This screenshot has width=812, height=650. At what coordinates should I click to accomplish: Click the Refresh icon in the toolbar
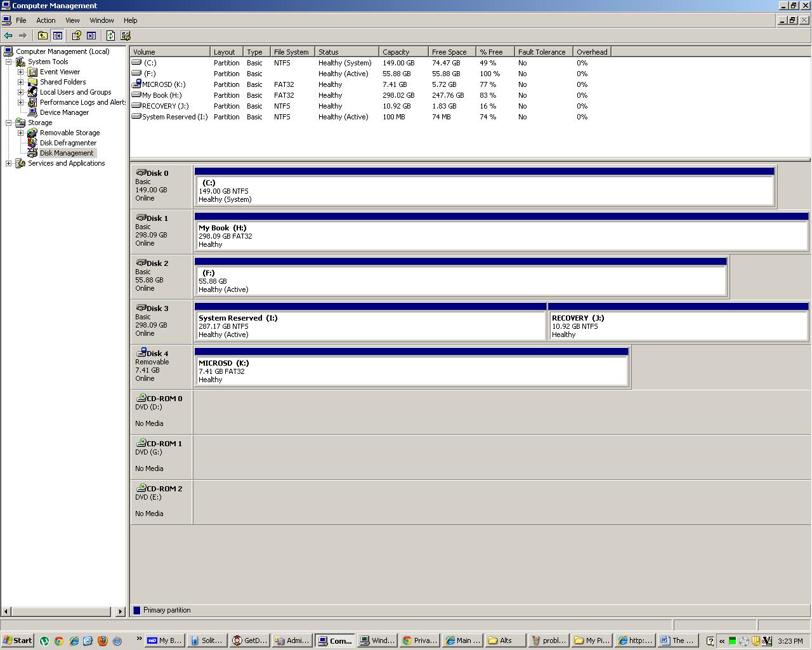(x=112, y=36)
